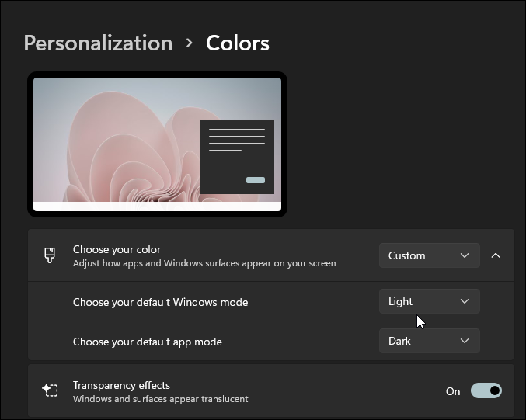Click the accent-colored button in preview window

click(x=255, y=180)
